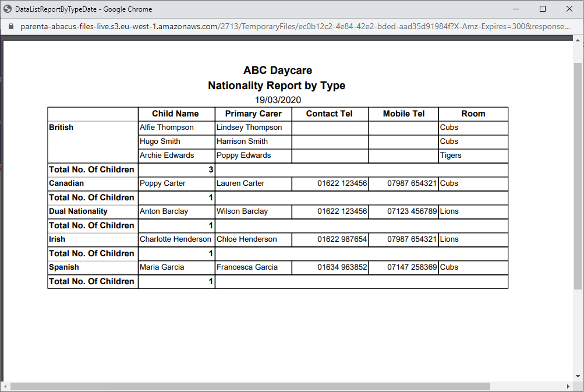Select the Charlotte Henderson child name cell
Screen dimensions: 584x392
coord(176,239)
